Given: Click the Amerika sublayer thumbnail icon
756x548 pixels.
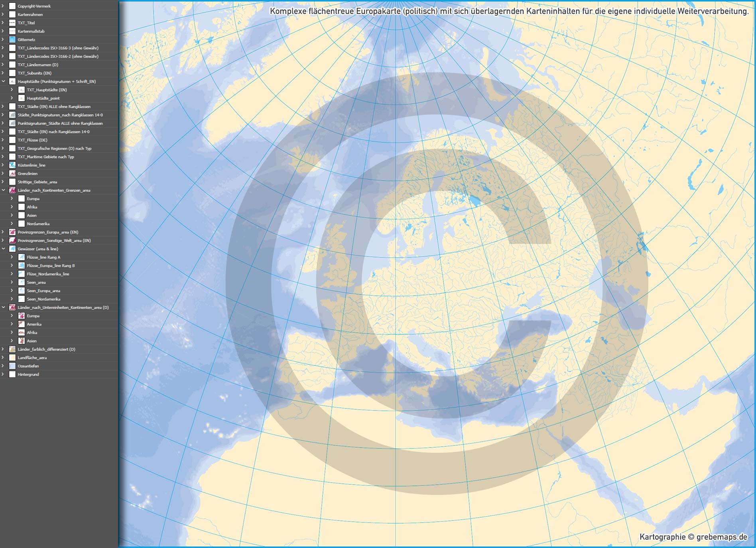Looking at the screenshot, I should [x=22, y=324].
